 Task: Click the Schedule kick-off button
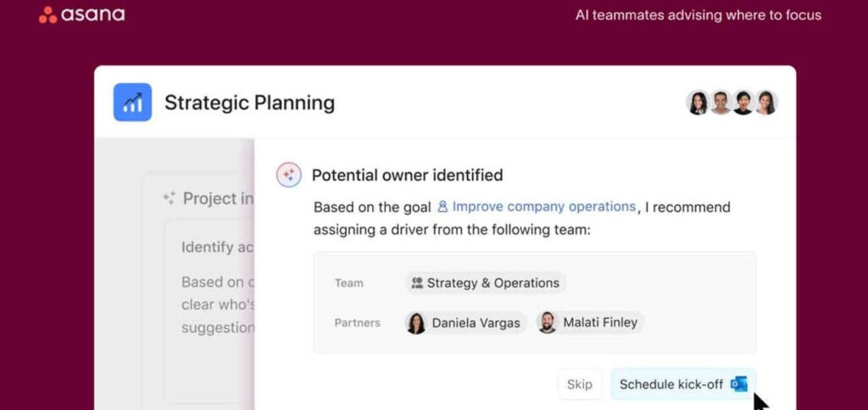[683, 384]
